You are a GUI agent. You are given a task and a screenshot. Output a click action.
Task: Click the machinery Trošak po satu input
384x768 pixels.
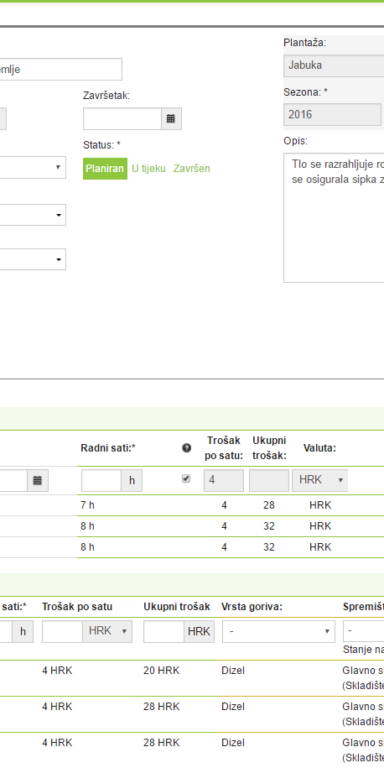coord(63,631)
